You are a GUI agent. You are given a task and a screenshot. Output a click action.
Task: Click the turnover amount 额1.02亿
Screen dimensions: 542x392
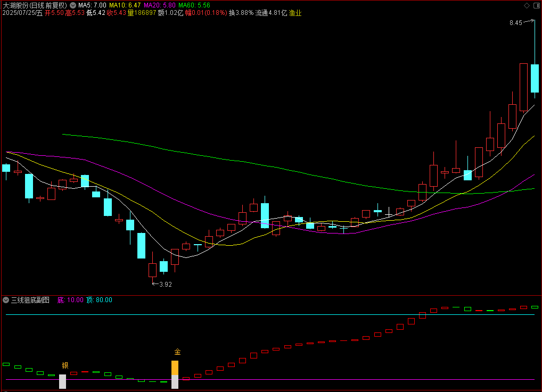tap(170, 13)
